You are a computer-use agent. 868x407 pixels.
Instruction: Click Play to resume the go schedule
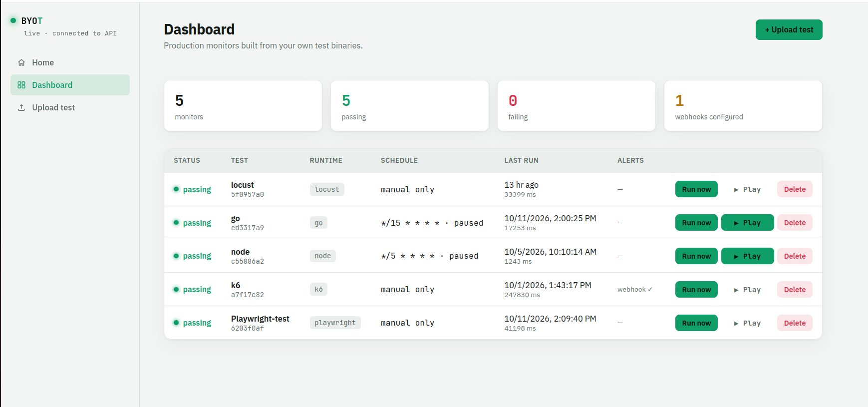(747, 223)
